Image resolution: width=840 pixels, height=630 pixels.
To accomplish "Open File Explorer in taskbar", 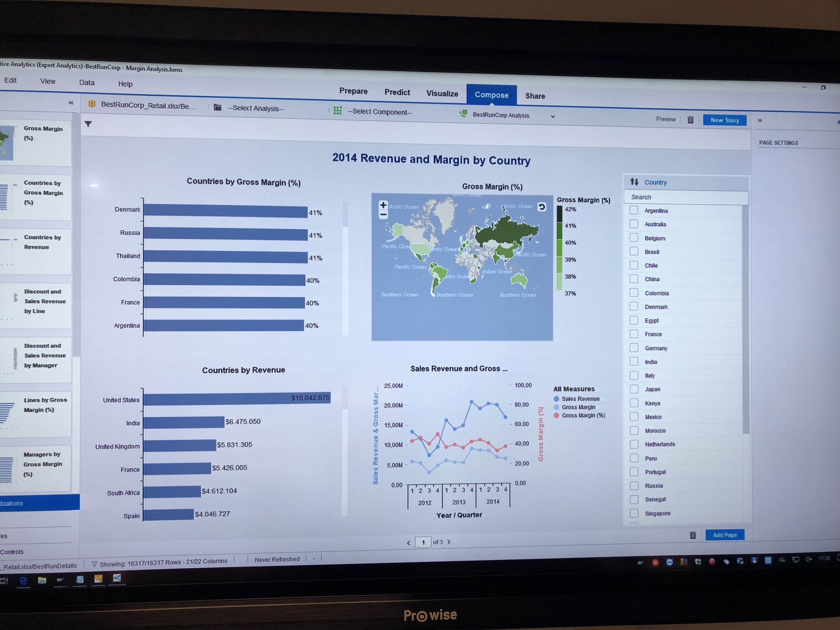I will 42,580.
